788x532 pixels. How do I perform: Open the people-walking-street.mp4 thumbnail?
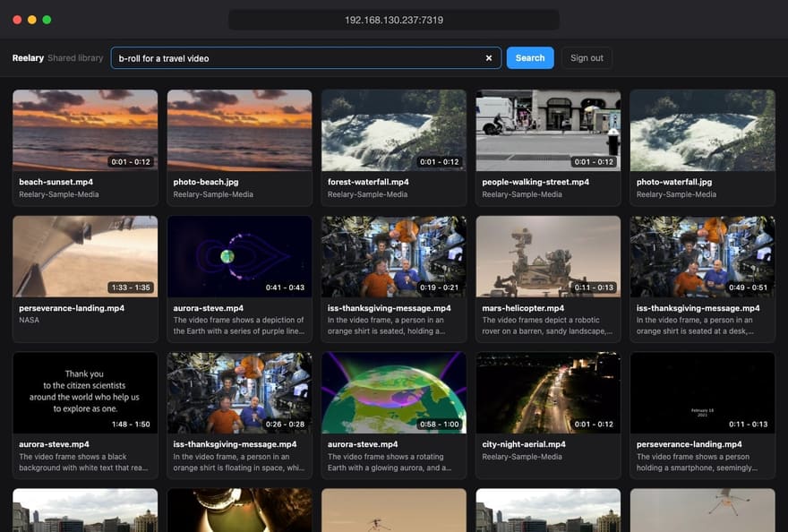(x=548, y=130)
